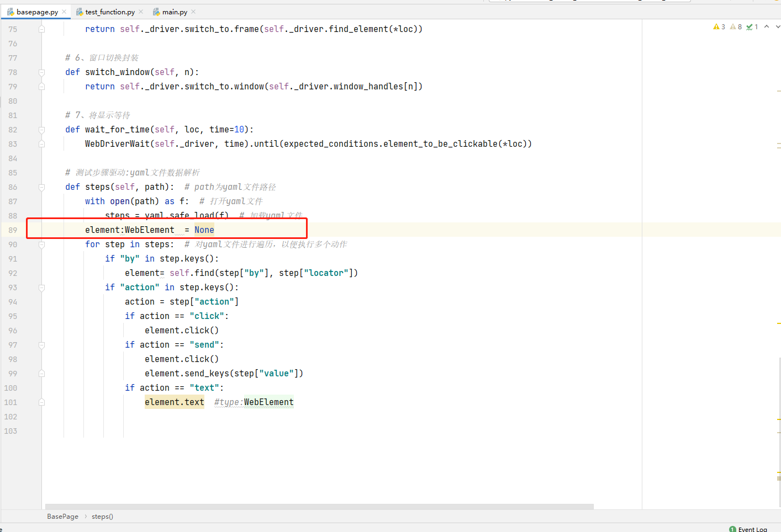Viewport: 781px width, 532px height.
Task: Close the basepage.py tab
Action: [64, 12]
